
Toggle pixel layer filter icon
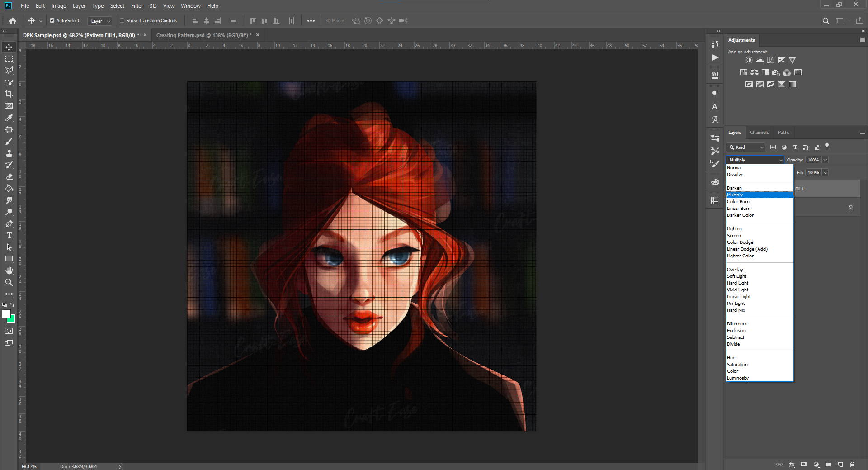click(773, 147)
